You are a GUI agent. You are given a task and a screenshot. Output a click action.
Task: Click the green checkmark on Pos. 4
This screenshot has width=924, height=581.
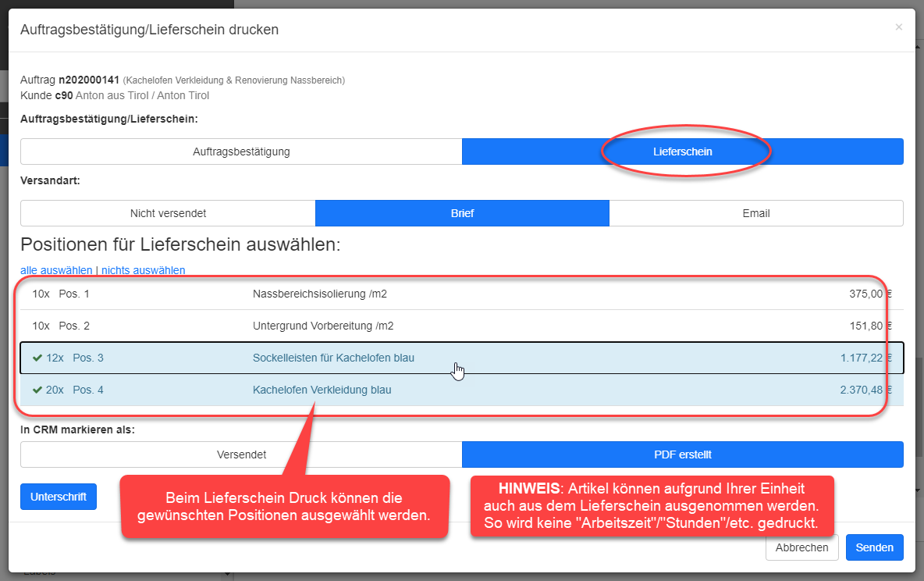[37, 390]
